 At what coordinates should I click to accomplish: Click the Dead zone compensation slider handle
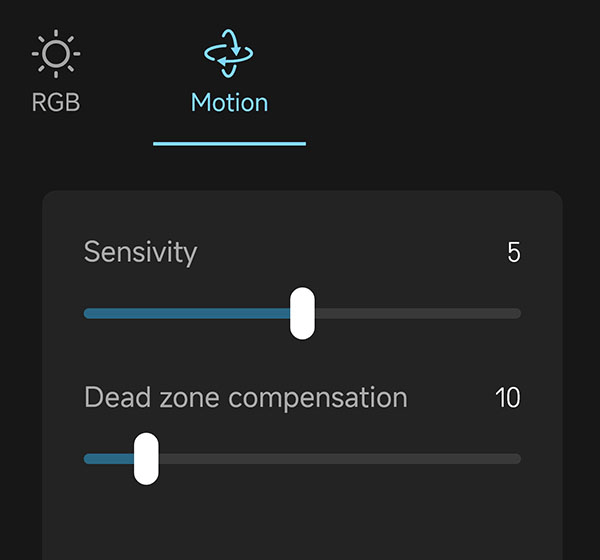tap(146, 459)
